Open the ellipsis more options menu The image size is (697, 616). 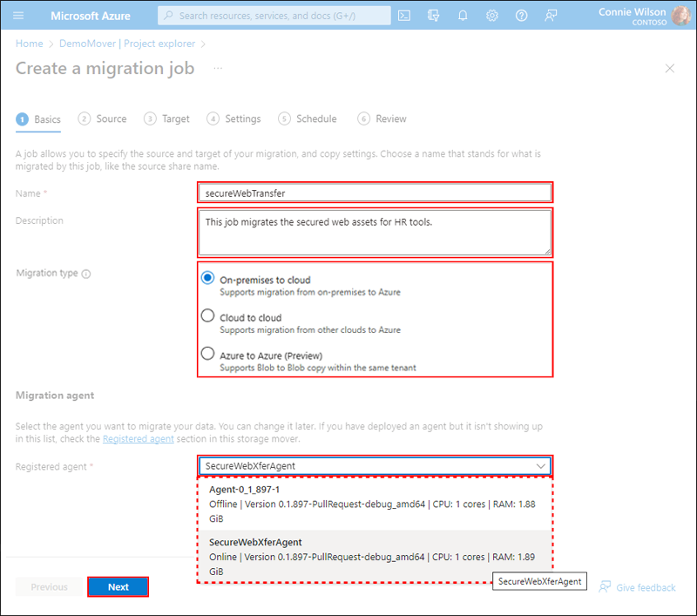pyautogui.click(x=218, y=69)
